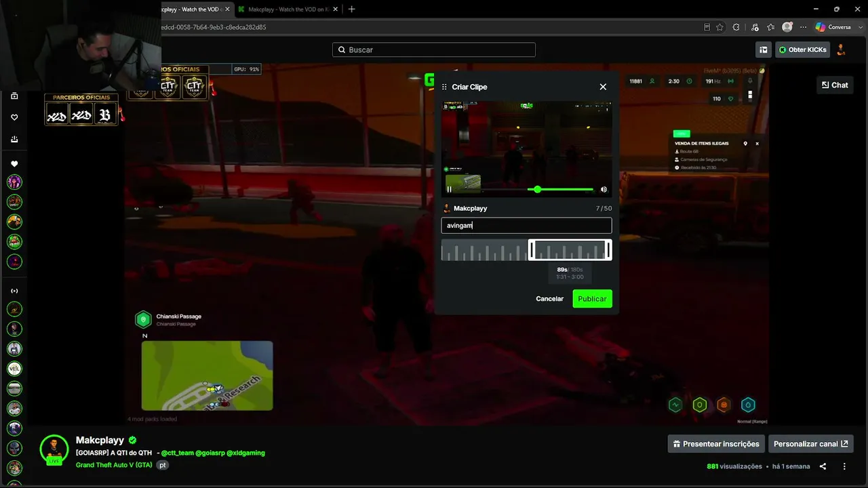Open the sidebar following heart outline icon
Screen dimensions: 868x488
[14, 117]
